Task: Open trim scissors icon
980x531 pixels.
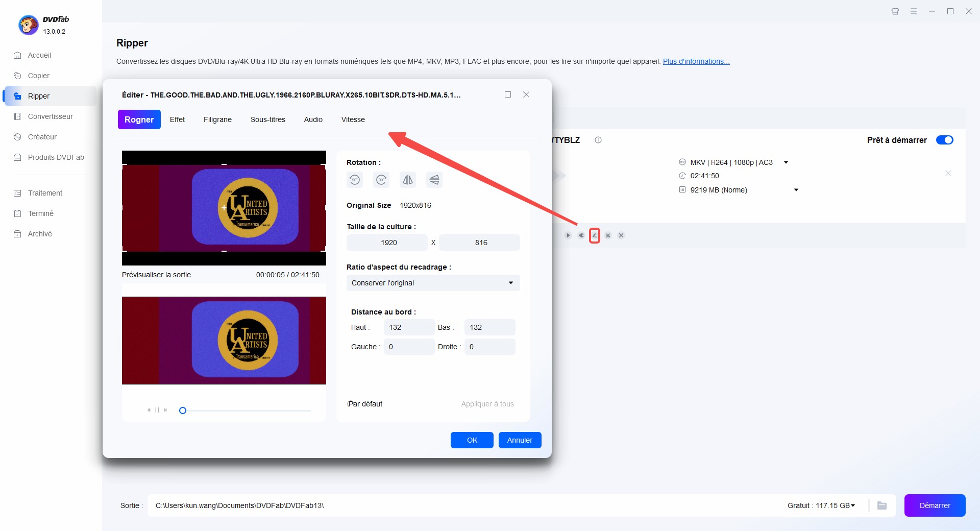Action: point(608,235)
